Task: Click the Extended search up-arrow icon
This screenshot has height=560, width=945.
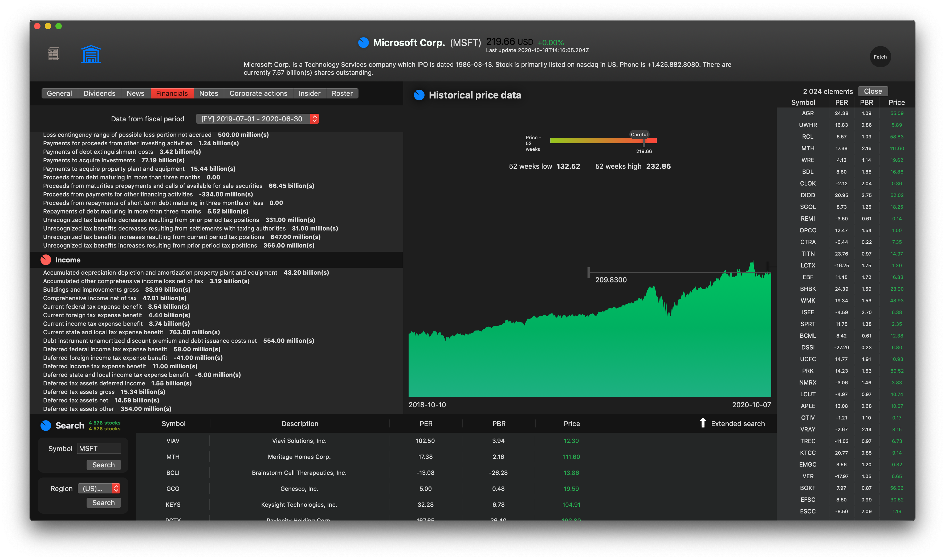Action: 703,423
